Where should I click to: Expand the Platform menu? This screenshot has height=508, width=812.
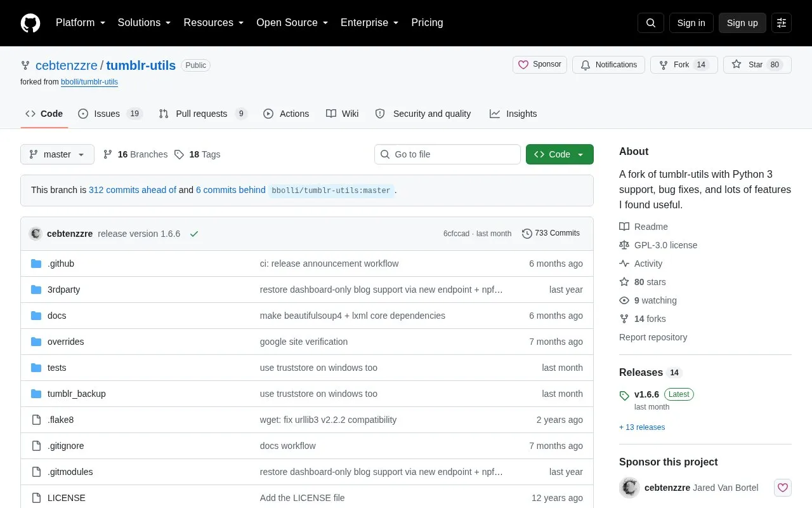[81, 23]
